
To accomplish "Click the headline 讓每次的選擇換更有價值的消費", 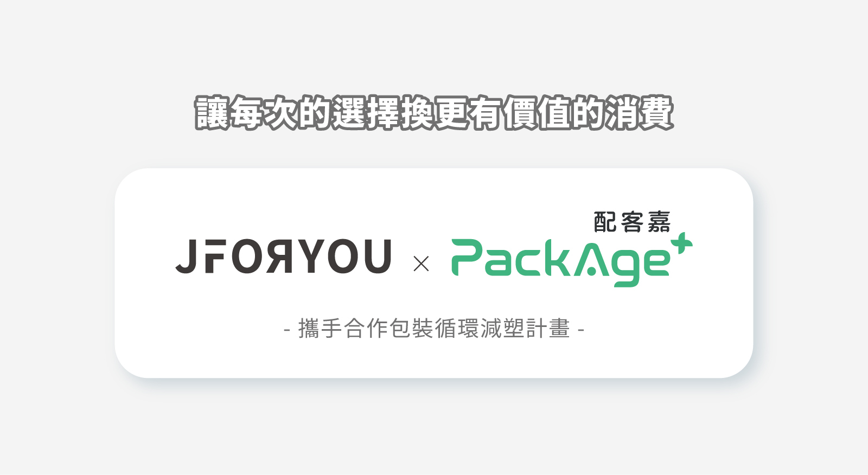I will (x=434, y=113).
